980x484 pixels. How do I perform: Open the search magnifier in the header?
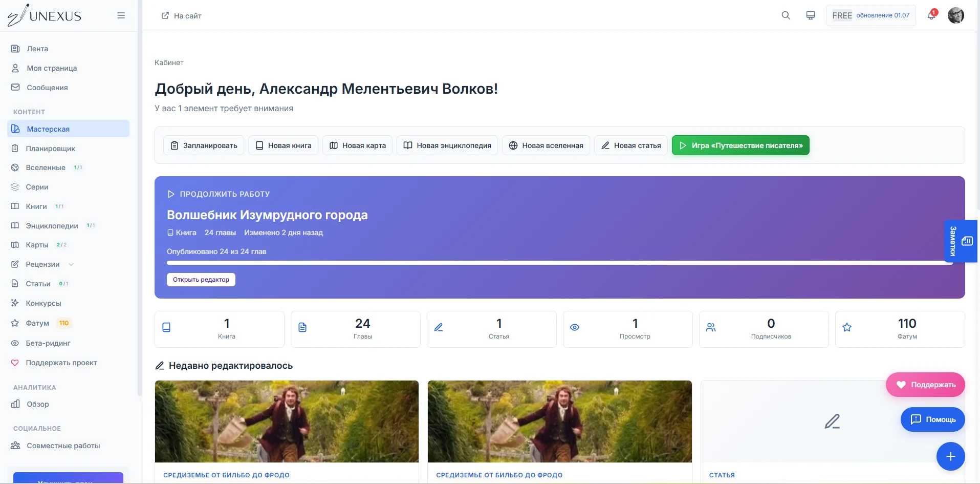(786, 15)
